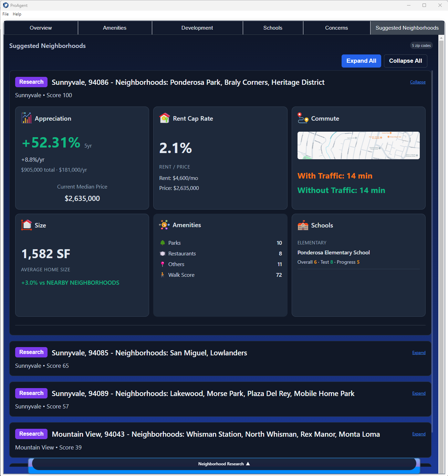Click the Collapse All button
This screenshot has height=476, width=448.
405,61
